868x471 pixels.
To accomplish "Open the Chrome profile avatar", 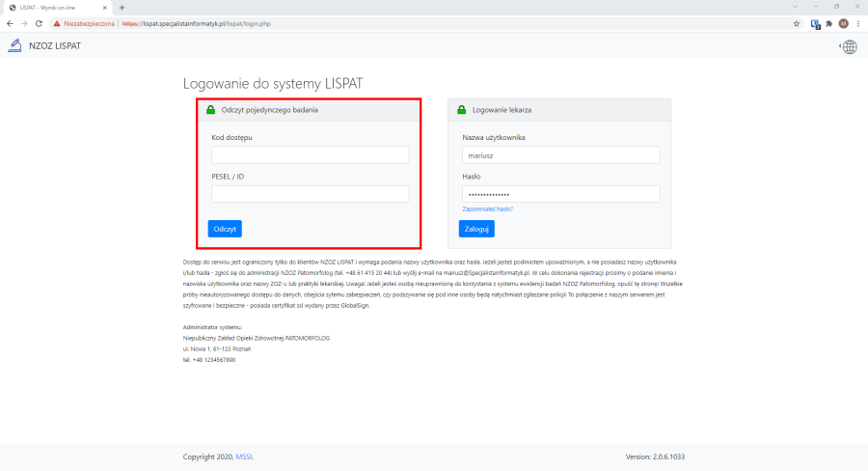I will pyautogui.click(x=843, y=23).
